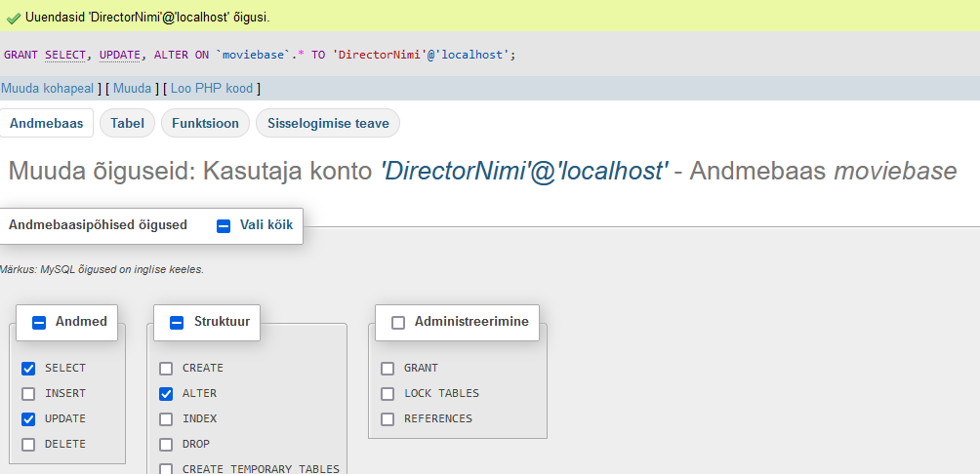Check the DROP privilege box
980x474 pixels.
166,445
